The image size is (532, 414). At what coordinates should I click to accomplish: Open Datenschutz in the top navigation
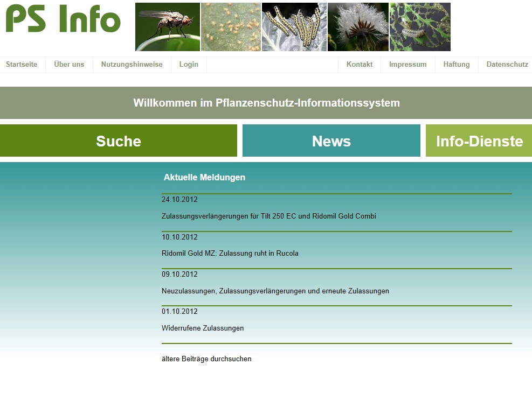coord(507,65)
